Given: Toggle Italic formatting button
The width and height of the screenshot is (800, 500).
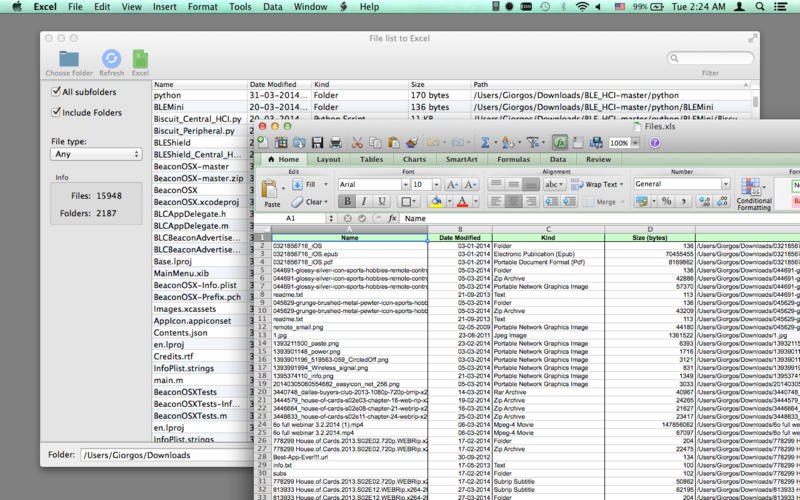Looking at the screenshot, I should pyautogui.click(x=364, y=202).
